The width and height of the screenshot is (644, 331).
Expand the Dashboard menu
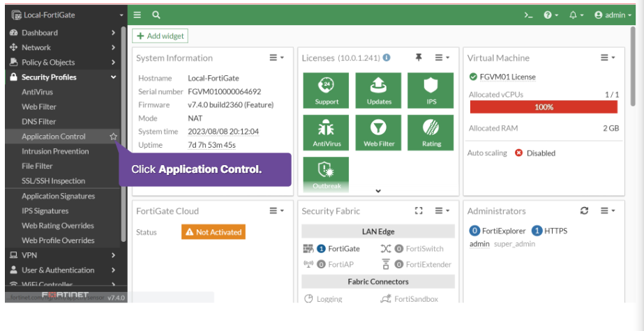[63, 33]
